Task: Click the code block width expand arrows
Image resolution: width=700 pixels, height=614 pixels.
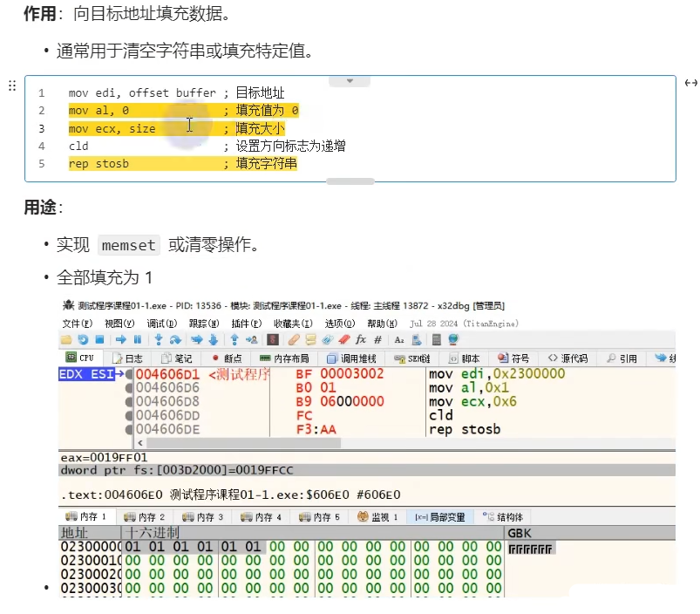Action: (690, 83)
